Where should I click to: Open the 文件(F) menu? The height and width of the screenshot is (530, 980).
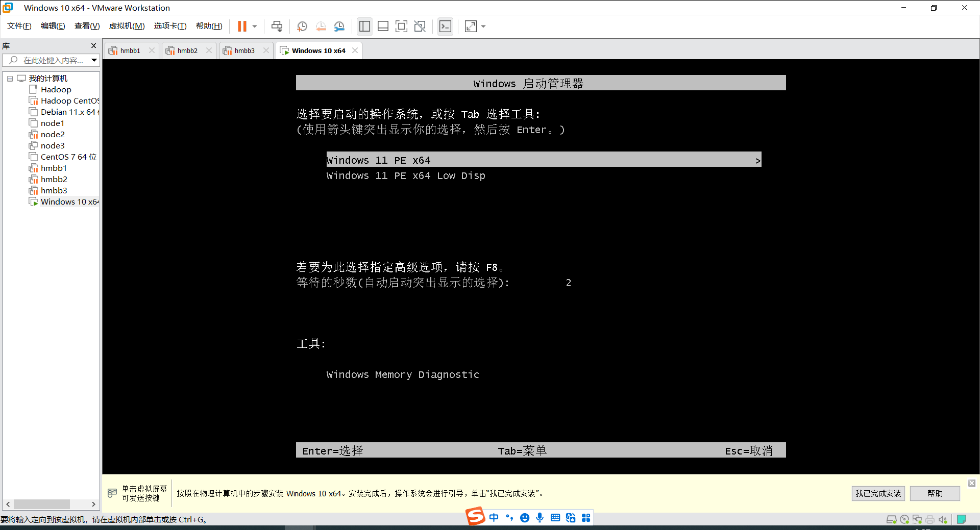(19, 26)
